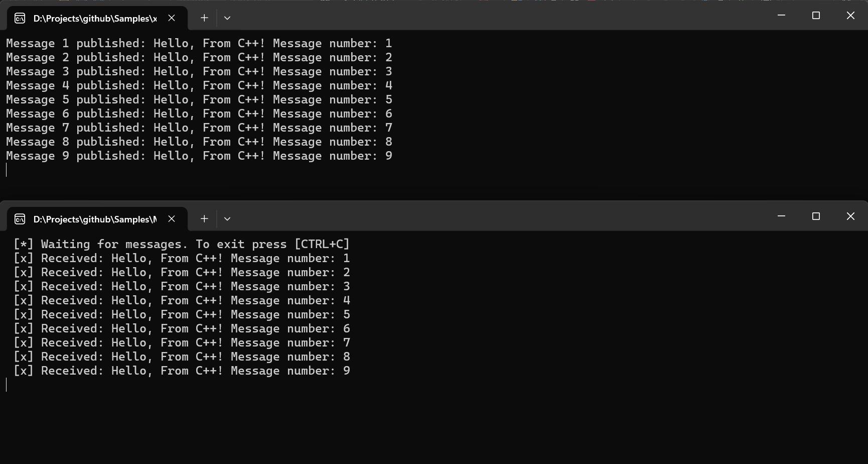This screenshot has height=464, width=868.
Task: Click the "Message 1 published" output line
Action: 199,44
